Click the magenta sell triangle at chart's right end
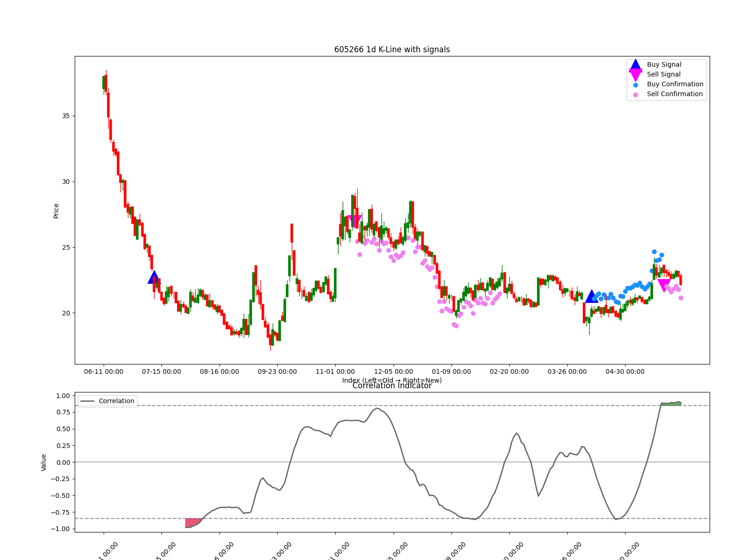 click(x=664, y=285)
